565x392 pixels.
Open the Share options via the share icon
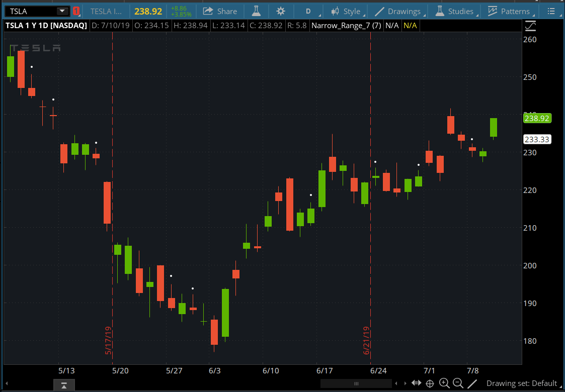220,11
